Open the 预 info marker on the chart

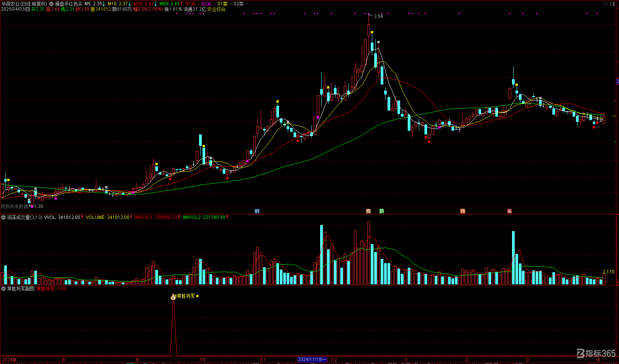pos(463,211)
